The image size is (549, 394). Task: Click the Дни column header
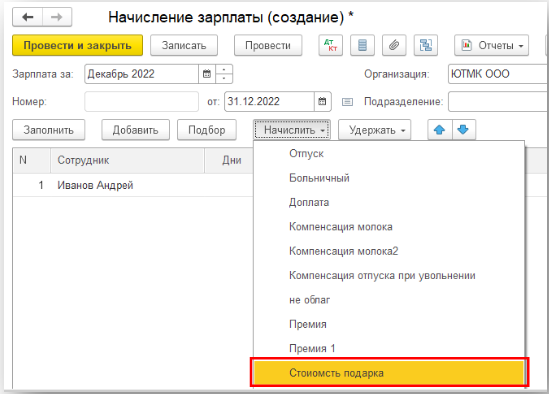click(x=229, y=160)
